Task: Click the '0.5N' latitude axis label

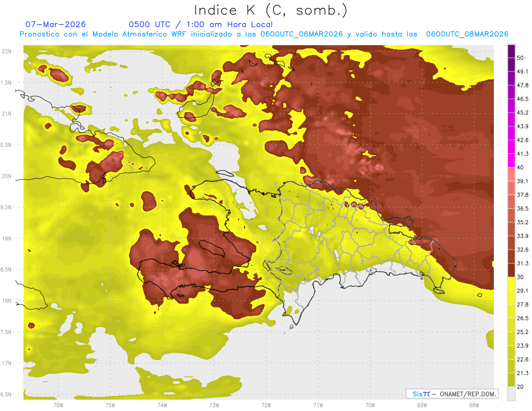Action: click(x=6, y=145)
